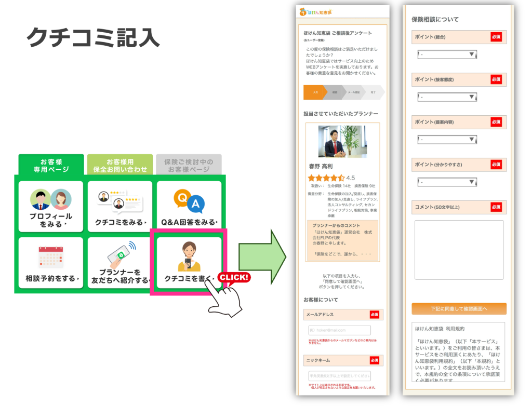Open the ポイント(分かりやすさ) dropdown
This screenshot has width=532, height=406.
click(447, 182)
